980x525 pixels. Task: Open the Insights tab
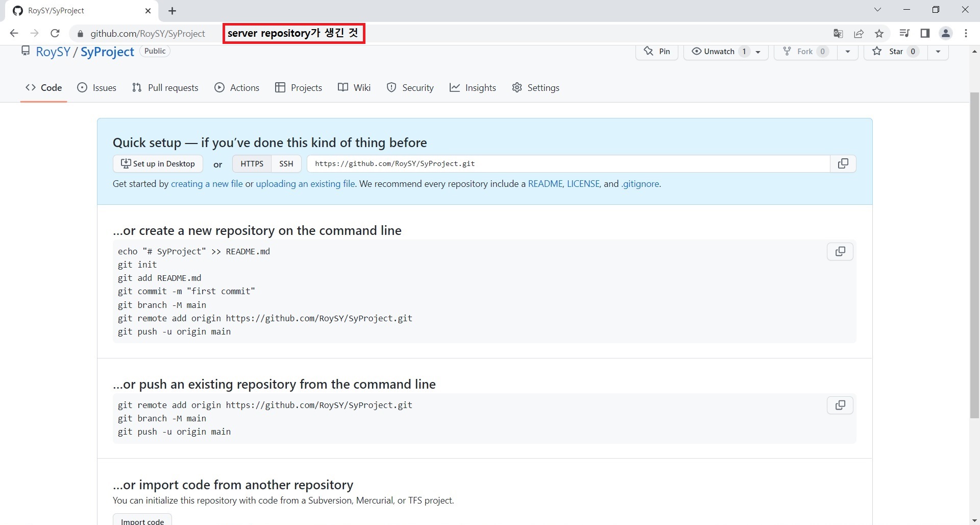point(473,88)
